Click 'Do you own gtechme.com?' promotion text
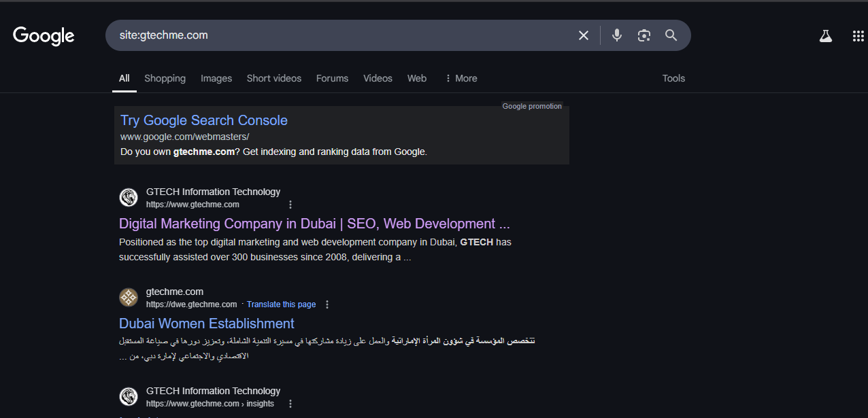This screenshot has height=418, width=868. pyautogui.click(x=273, y=152)
